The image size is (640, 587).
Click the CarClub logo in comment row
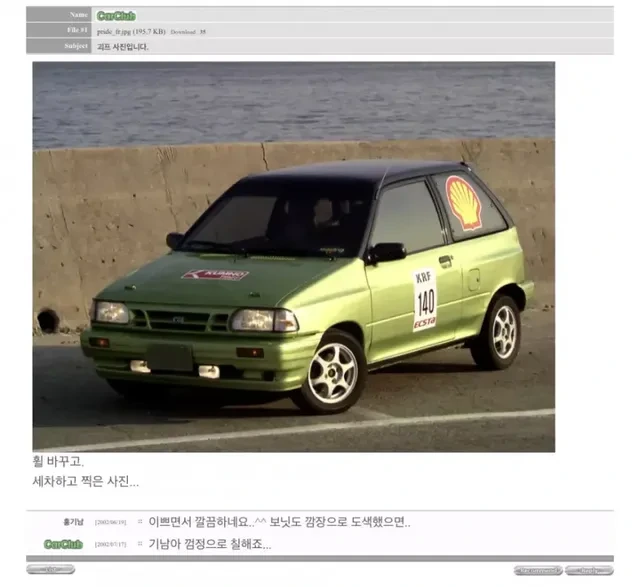63,544
